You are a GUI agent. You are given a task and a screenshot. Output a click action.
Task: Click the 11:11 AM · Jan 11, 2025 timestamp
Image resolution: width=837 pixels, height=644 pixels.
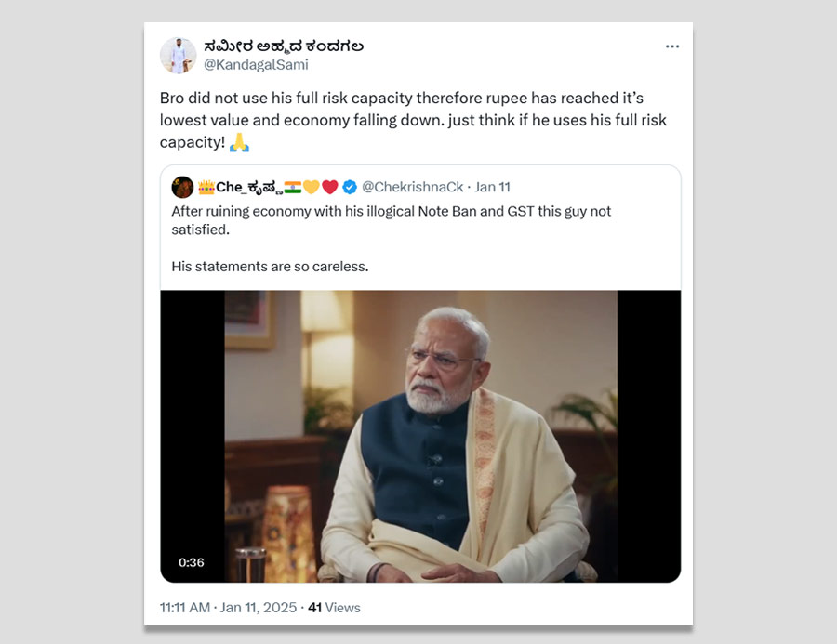pos(228,608)
